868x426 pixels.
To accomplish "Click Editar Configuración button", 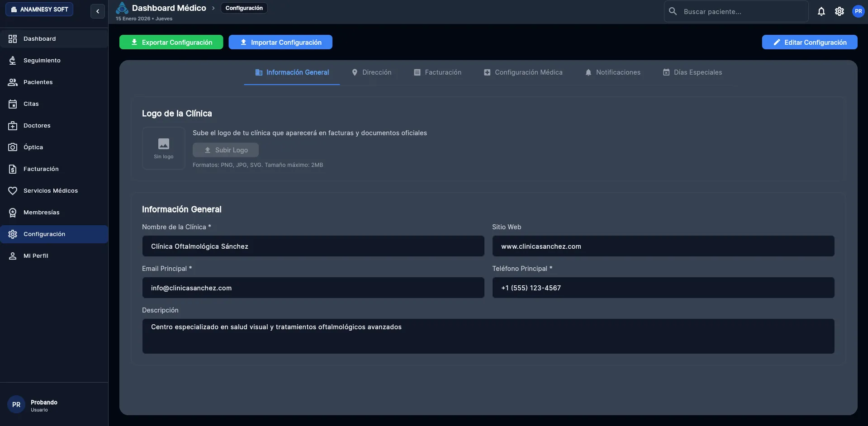I will pyautogui.click(x=810, y=42).
